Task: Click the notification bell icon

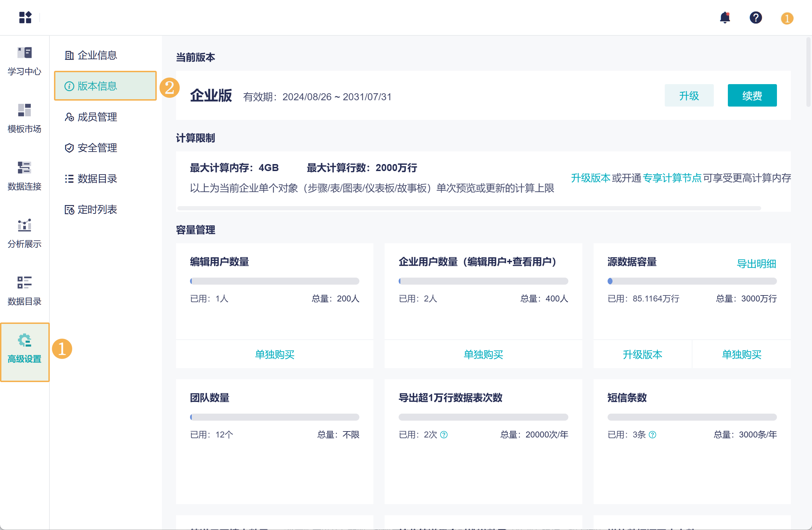Action: tap(725, 18)
